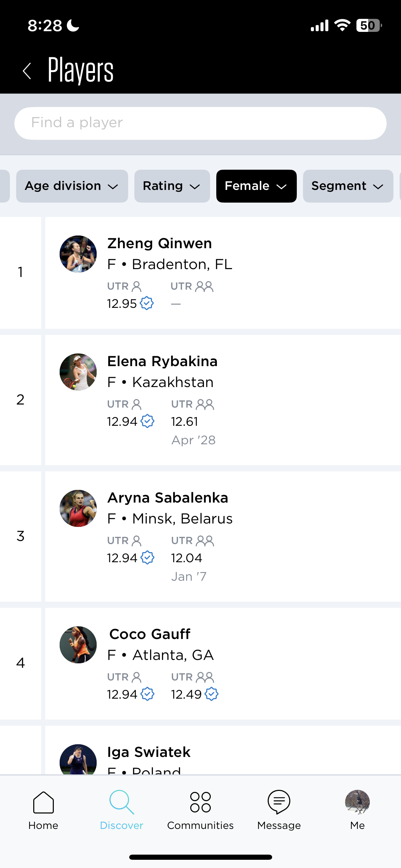Tap verified badge beside Coco Gauff's 12.49 doubles
401x868 pixels.
(x=211, y=694)
